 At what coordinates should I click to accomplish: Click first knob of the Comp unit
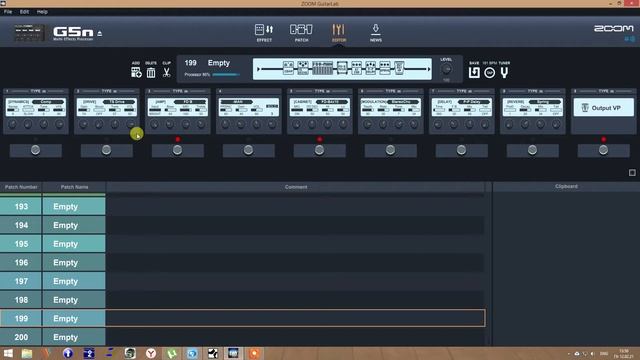[x=13, y=124]
